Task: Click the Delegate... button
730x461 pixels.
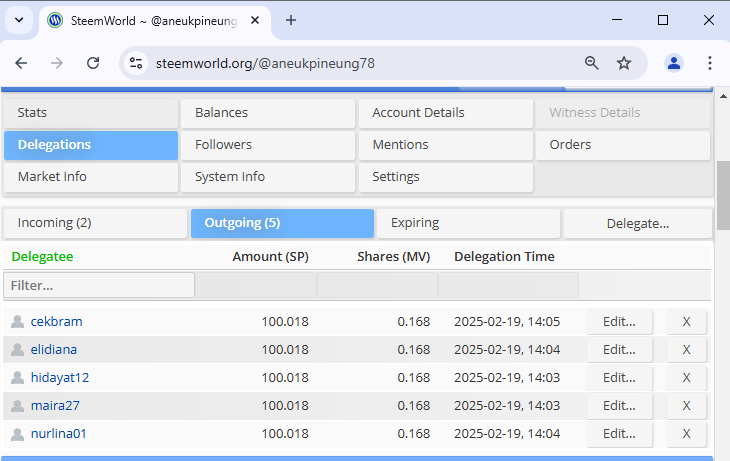Action: [x=638, y=224]
